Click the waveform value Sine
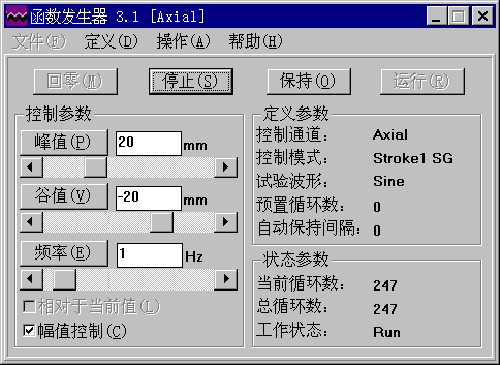Screen dimensions: 500x365 pyautogui.click(x=389, y=181)
